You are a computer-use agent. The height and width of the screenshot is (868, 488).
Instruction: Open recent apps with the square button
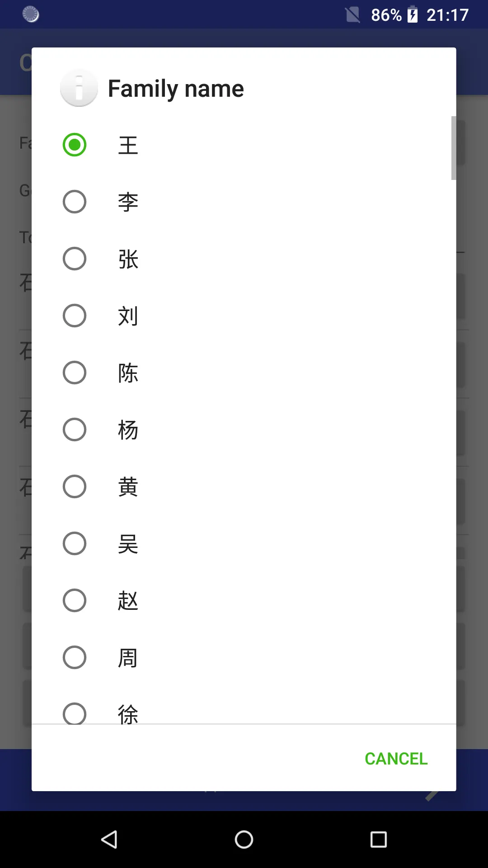[x=379, y=840]
